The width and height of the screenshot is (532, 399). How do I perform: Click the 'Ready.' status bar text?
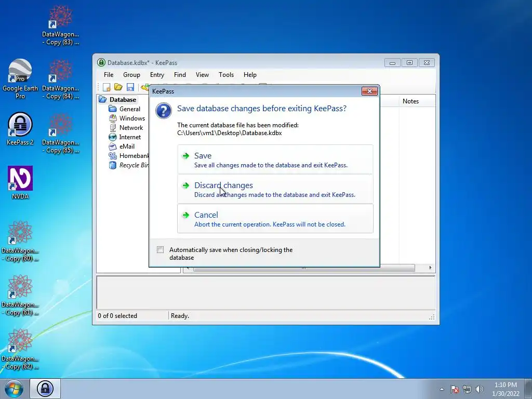click(180, 316)
